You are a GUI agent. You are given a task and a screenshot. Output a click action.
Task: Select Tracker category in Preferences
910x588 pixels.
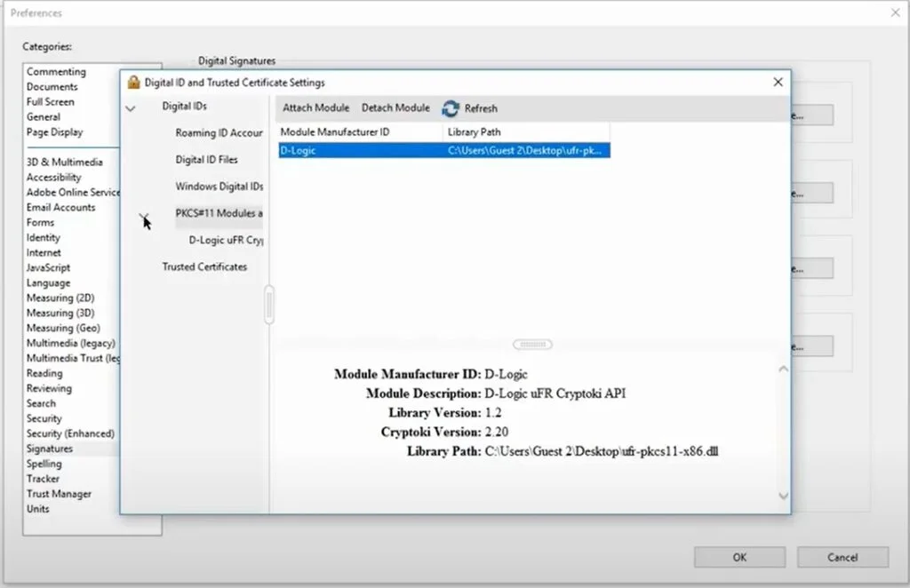pos(43,479)
